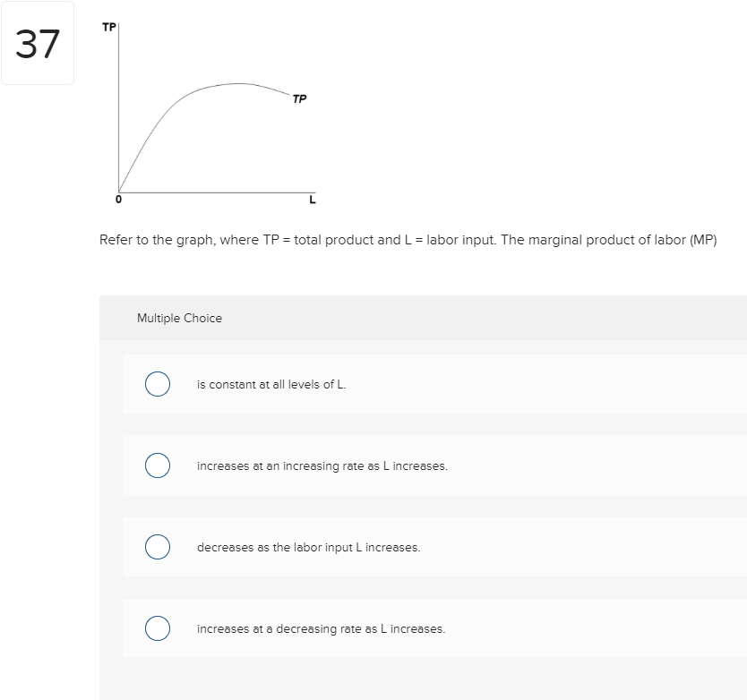Screen dimensions: 747x700
Task: Select radio button for 'is constant at all levels of L'
Action: pyautogui.click(x=158, y=384)
